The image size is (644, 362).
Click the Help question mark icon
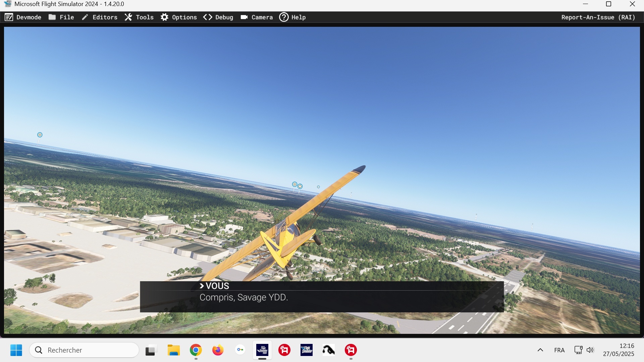(x=284, y=17)
